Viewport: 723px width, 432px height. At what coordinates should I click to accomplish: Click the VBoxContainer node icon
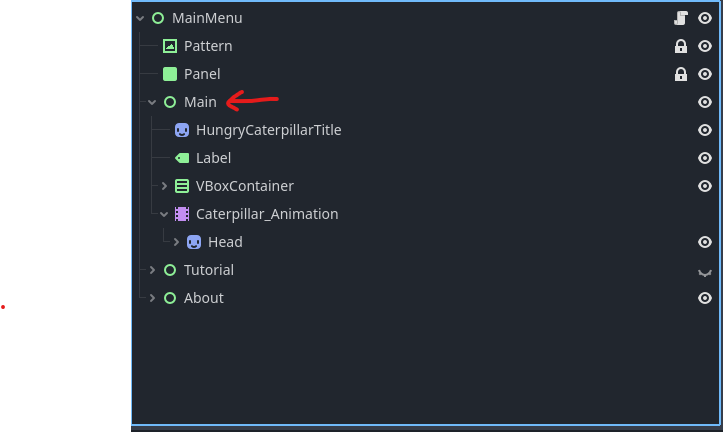click(x=182, y=186)
